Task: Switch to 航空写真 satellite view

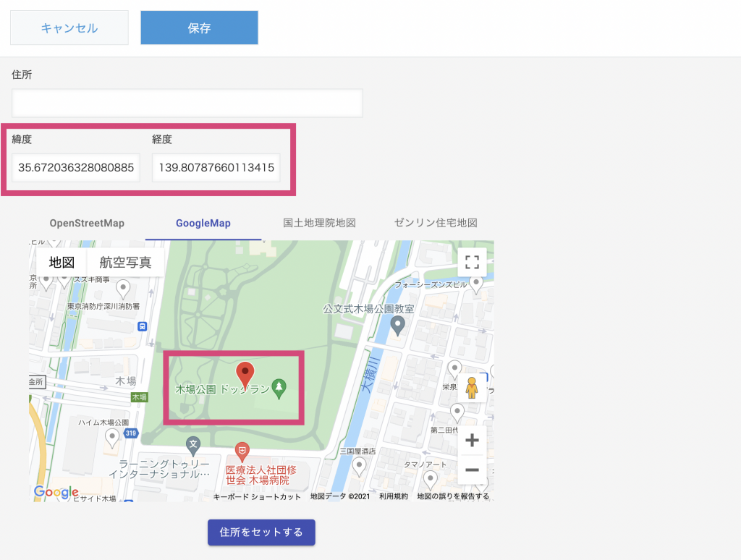Action: click(125, 263)
